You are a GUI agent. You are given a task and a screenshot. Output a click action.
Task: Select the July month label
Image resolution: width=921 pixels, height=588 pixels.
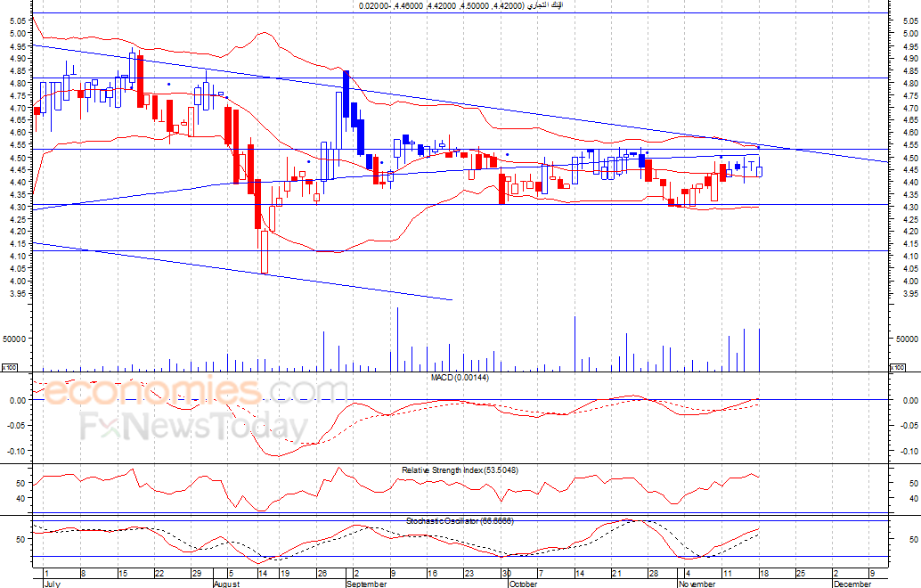click(x=52, y=584)
